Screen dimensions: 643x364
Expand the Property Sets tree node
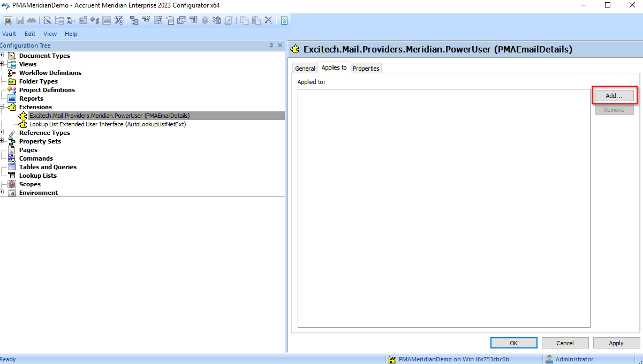tap(2, 141)
